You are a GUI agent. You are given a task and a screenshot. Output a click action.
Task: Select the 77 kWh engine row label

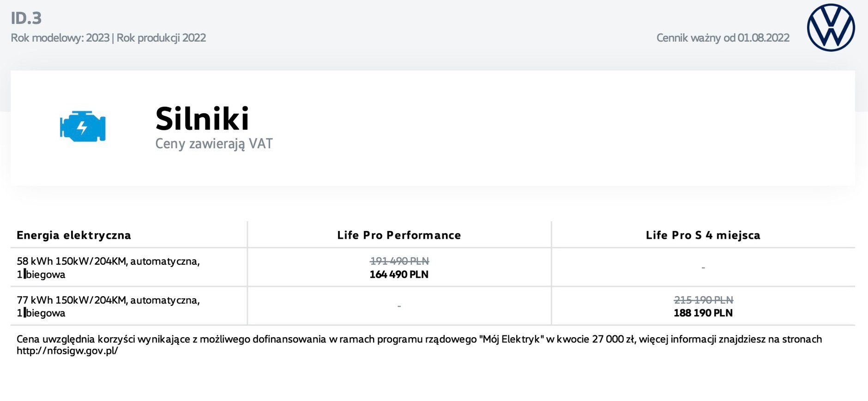coord(108,306)
